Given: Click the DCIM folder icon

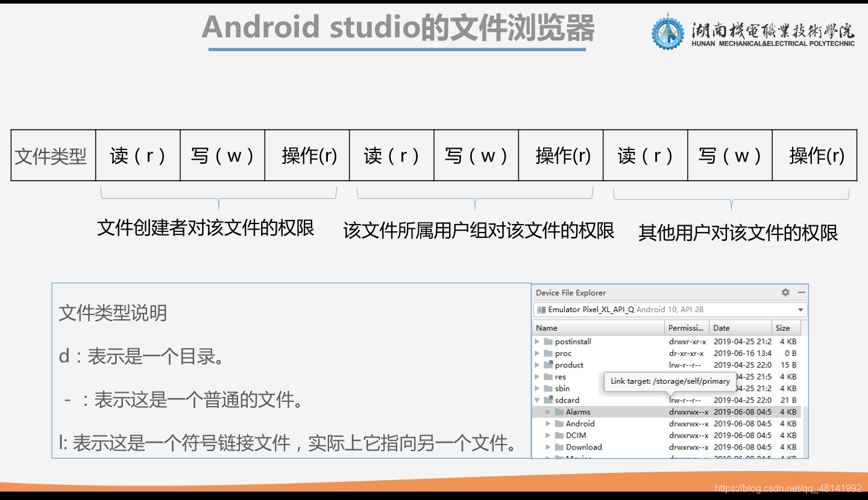Looking at the screenshot, I should click(x=559, y=436).
